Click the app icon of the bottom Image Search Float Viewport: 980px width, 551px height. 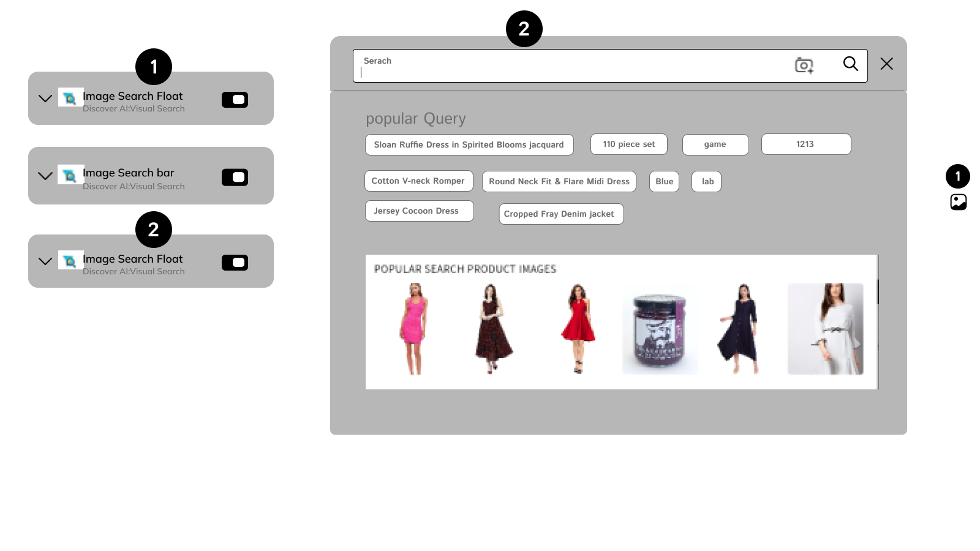click(x=70, y=260)
